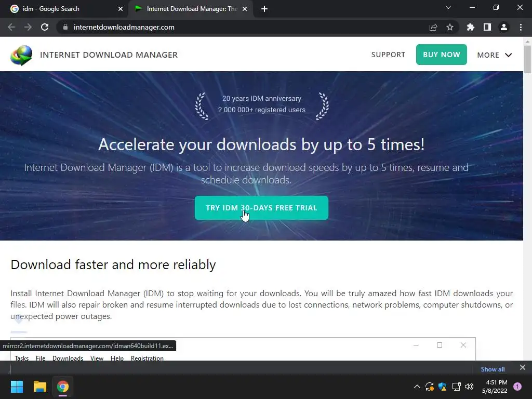Viewport: 532px width, 399px height.
Task: Open Downloads menu in IDM screenshot
Action: tap(68, 358)
